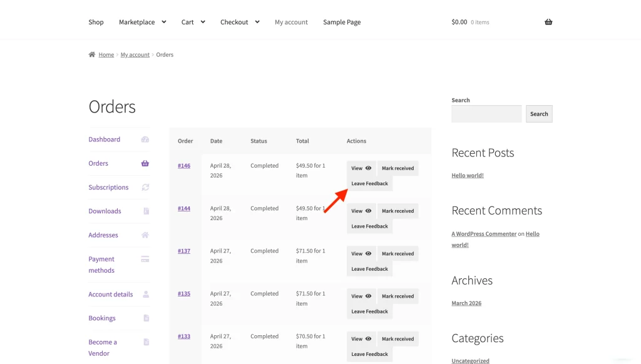Leave Feedback for order #146
Image resolution: width=641 pixels, height=364 pixels.
point(369,183)
